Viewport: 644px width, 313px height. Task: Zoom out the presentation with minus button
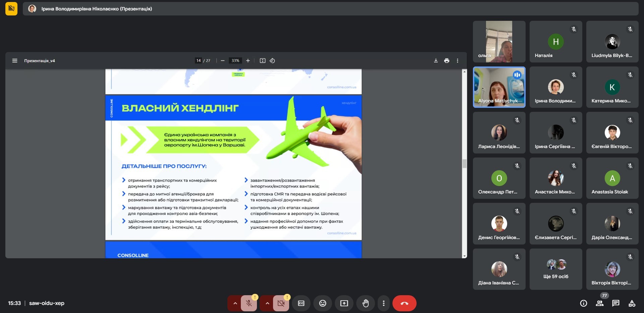pyautogui.click(x=223, y=61)
